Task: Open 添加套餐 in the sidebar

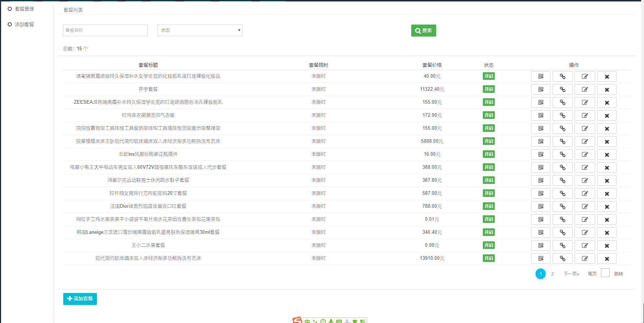Action: point(24,24)
